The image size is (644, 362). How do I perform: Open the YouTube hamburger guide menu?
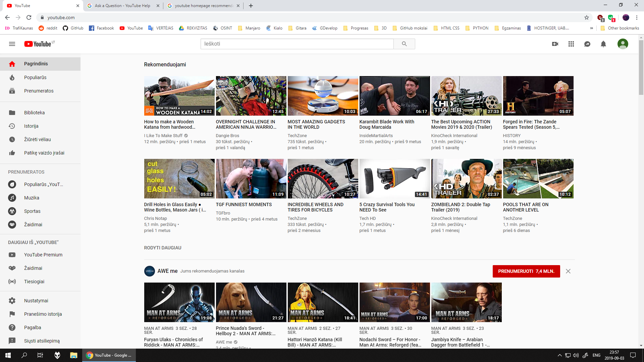[12, 44]
